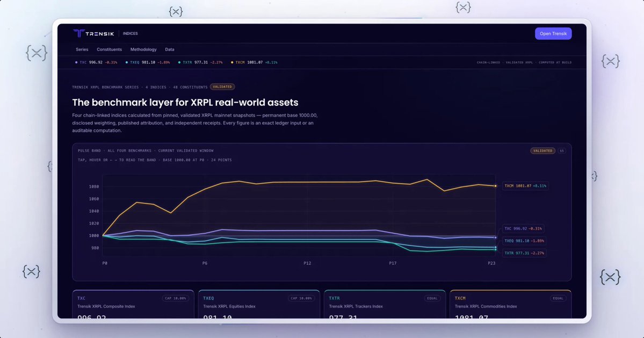Viewport: 644px width, 338px height.
Task: Click the TXEQ 981.10 ticker in the top strip
Action: point(148,62)
